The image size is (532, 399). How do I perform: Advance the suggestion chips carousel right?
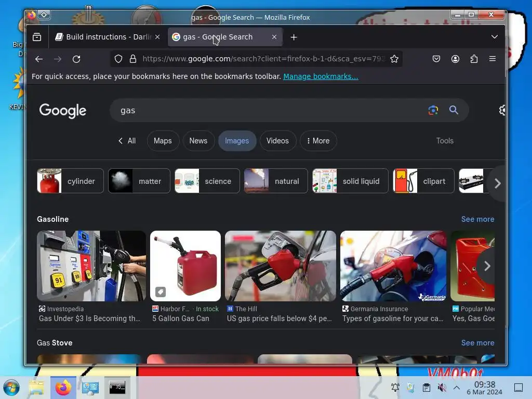497,183
